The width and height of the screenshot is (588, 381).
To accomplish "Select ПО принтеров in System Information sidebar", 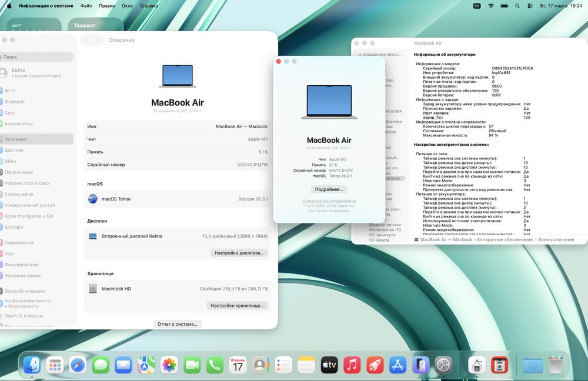I will point(382,235).
